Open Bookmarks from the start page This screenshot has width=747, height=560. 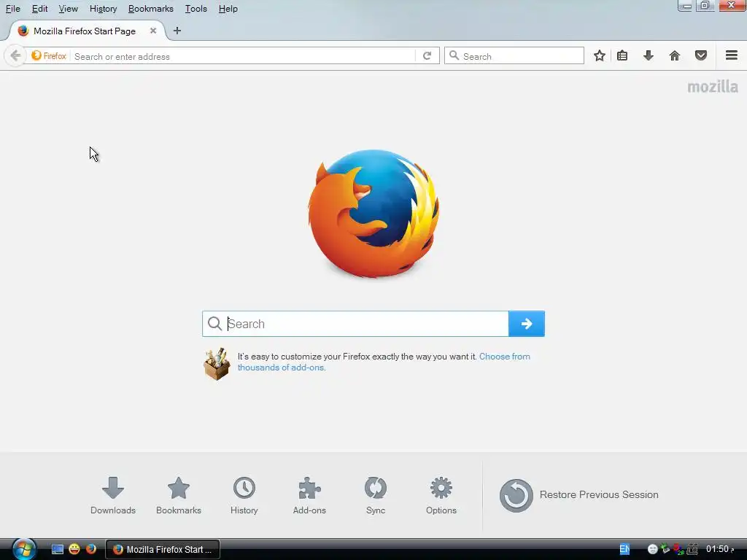coord(179,496)
